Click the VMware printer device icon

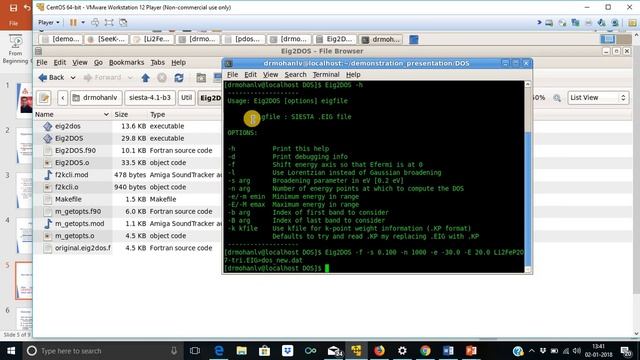click(588, 23)
